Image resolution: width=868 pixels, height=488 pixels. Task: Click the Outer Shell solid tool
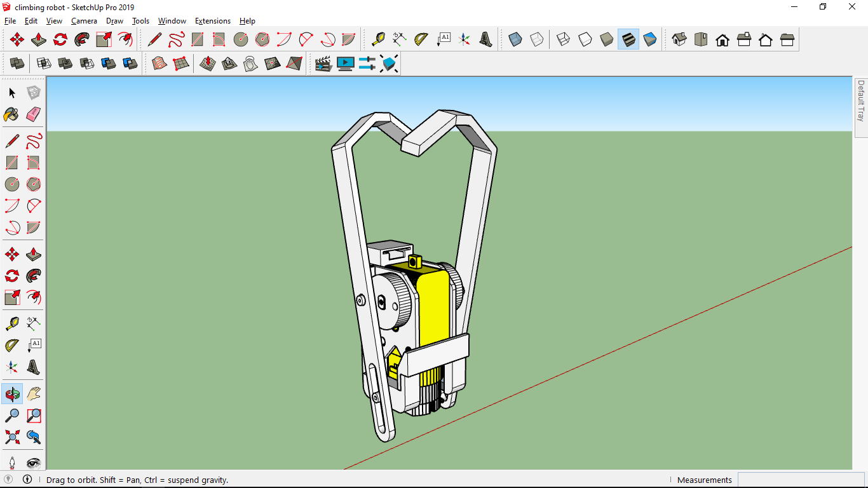(17, 64)
